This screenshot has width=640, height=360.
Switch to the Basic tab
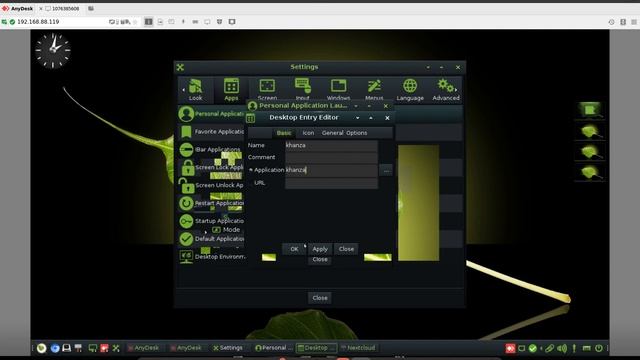284,133
